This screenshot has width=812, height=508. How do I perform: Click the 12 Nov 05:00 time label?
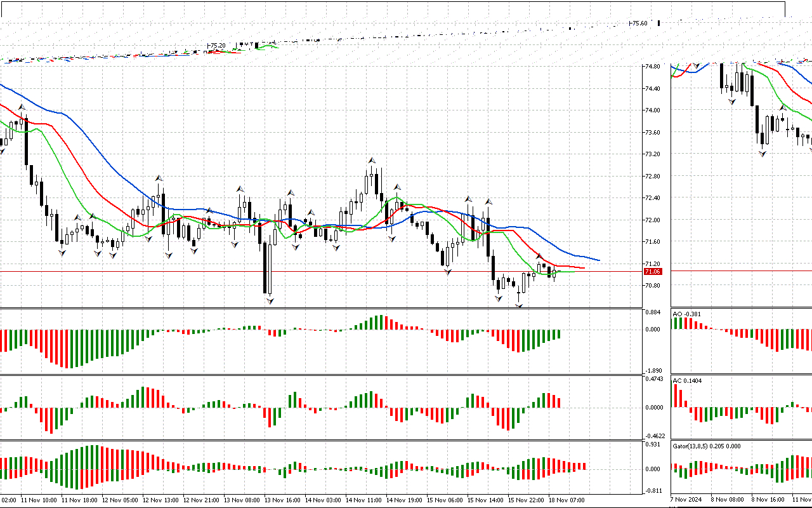tap(120, 500)
